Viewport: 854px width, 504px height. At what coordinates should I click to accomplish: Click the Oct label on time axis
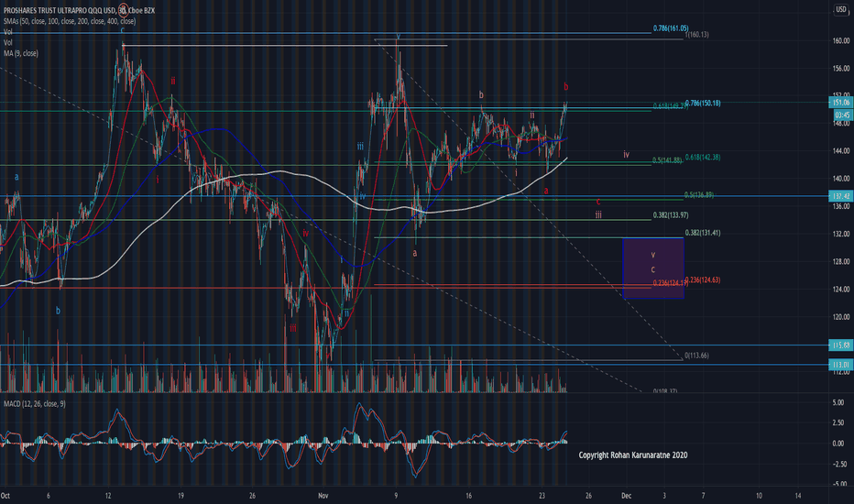5,496
